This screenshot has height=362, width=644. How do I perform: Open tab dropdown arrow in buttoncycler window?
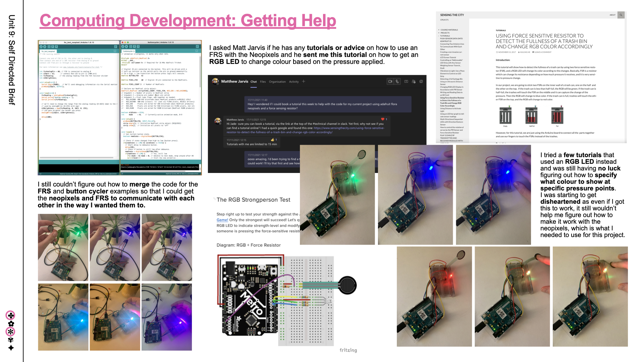[197, 51]
